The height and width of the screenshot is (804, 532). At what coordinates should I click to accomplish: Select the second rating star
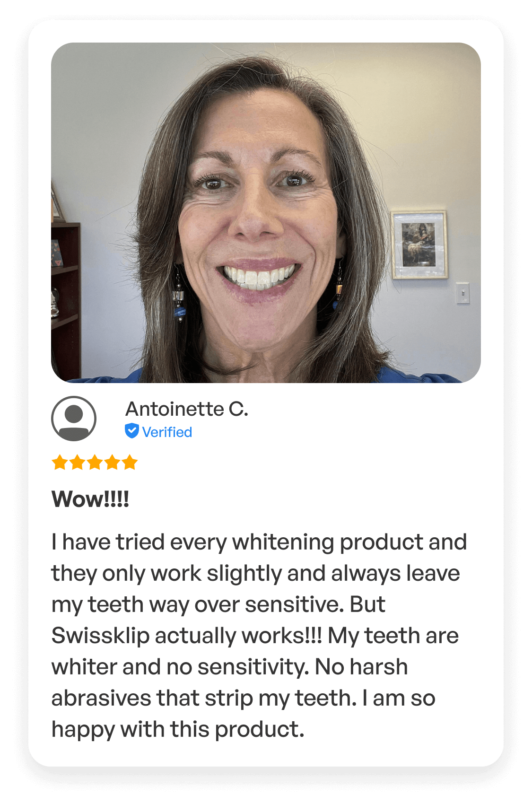77,462
